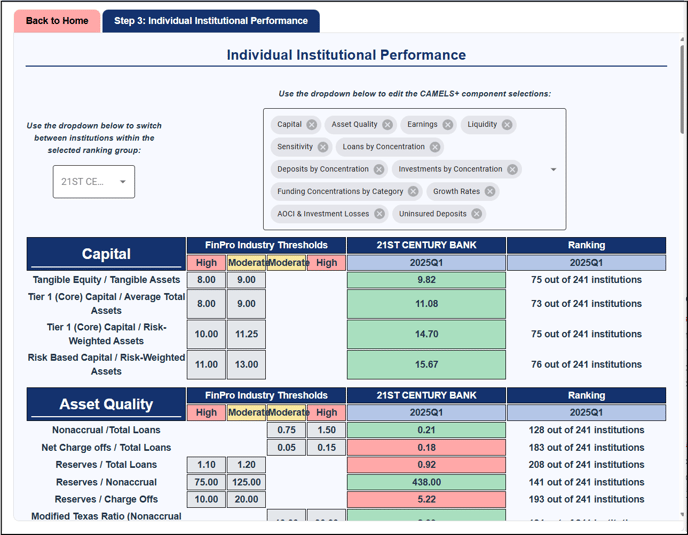Click the Net Charge offs / Total Loans label
688x535 pixels.
coord(106,448)
